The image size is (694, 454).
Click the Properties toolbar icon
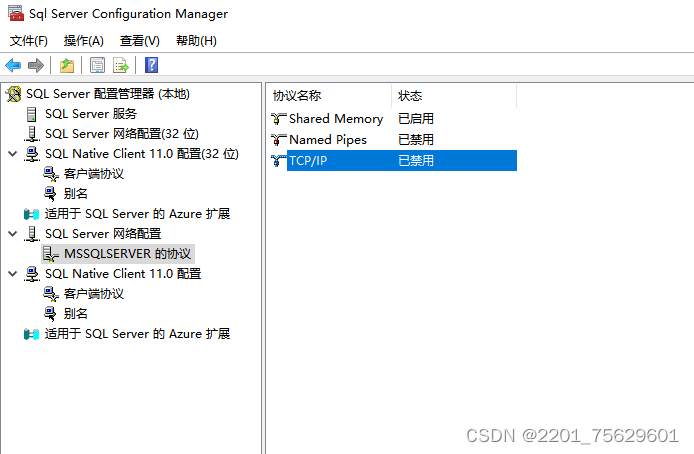[97, 65]
